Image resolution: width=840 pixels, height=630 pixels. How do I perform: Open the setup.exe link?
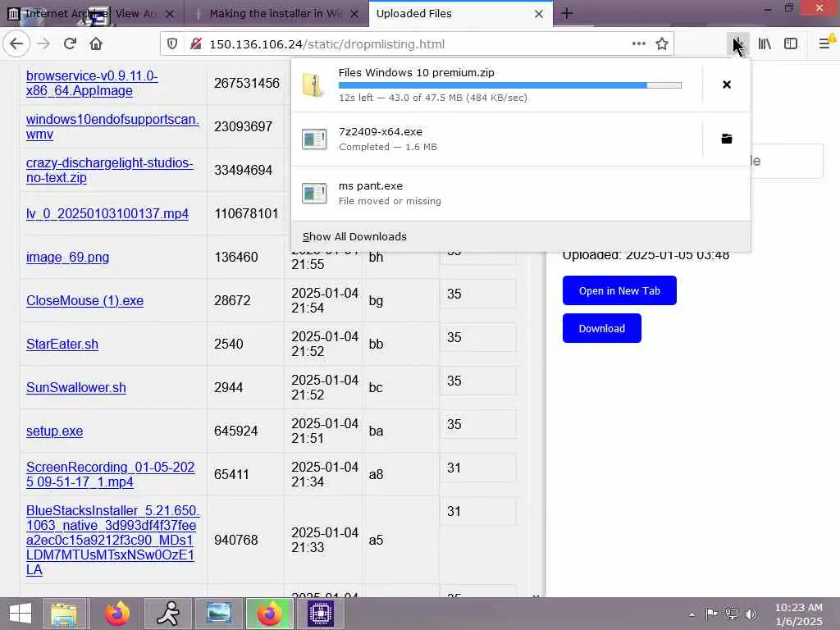pos(54,431)
